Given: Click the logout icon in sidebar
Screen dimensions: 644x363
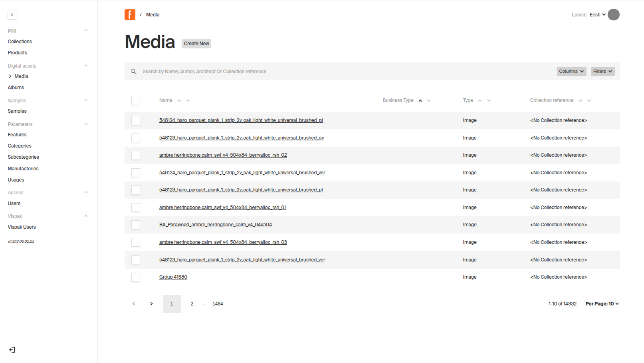Looking at the screenshot, I should (x=12, y=350).
